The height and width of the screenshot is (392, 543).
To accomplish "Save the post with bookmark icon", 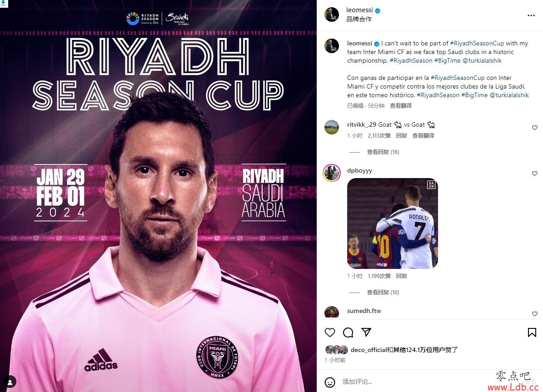I will [532, 332].
